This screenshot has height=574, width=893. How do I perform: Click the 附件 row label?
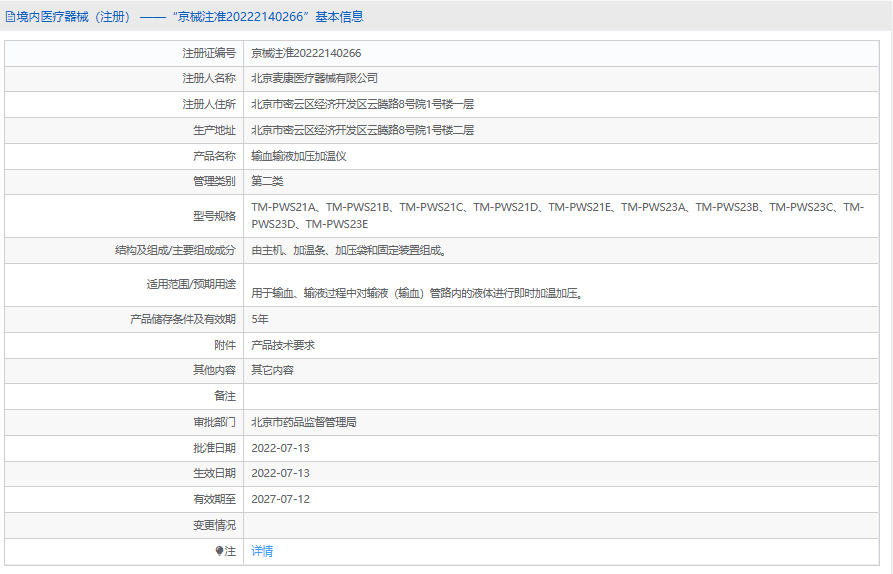tap(225, 345)
